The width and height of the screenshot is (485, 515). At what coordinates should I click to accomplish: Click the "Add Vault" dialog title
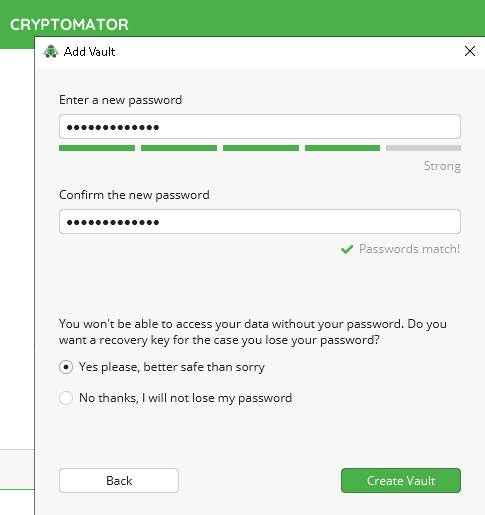pos(89,52)
